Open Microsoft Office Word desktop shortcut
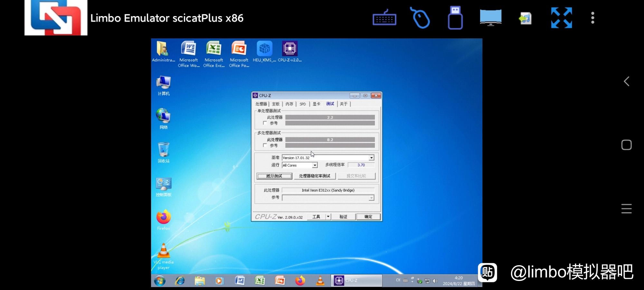 click(189, 54)
